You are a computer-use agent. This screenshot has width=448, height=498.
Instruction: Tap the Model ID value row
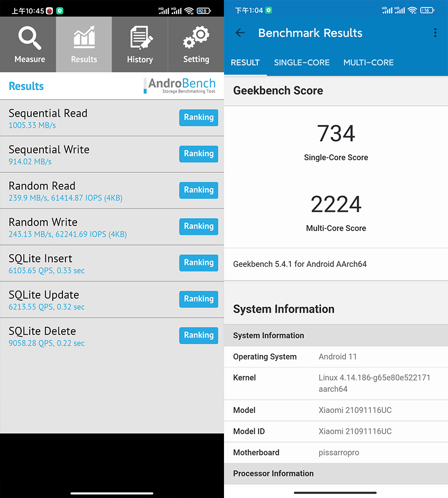[x=336, y=432]
